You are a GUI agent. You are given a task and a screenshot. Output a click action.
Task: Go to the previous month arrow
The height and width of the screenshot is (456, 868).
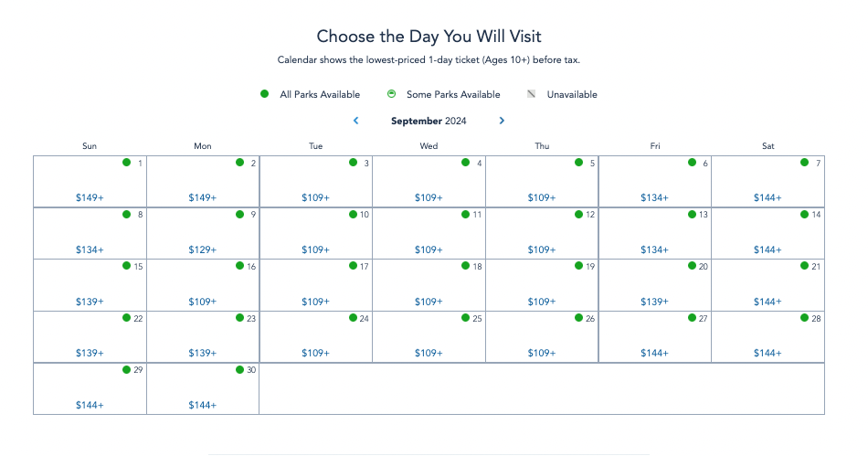coord(355,121)
